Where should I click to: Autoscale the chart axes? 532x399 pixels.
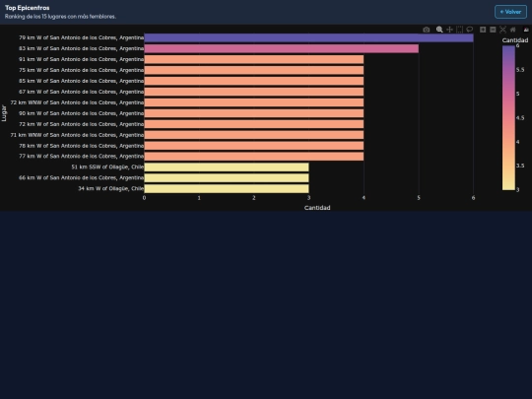coord(502,30)
